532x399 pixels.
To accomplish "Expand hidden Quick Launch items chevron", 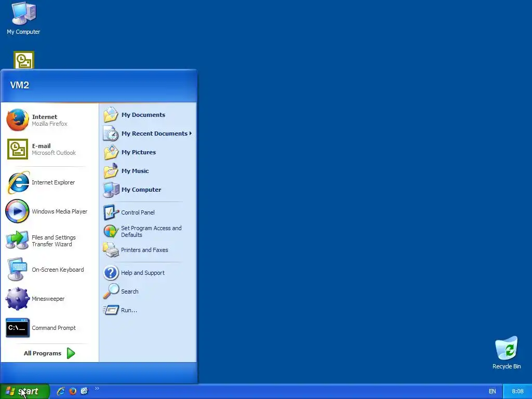I will click(x=97, y=389).
